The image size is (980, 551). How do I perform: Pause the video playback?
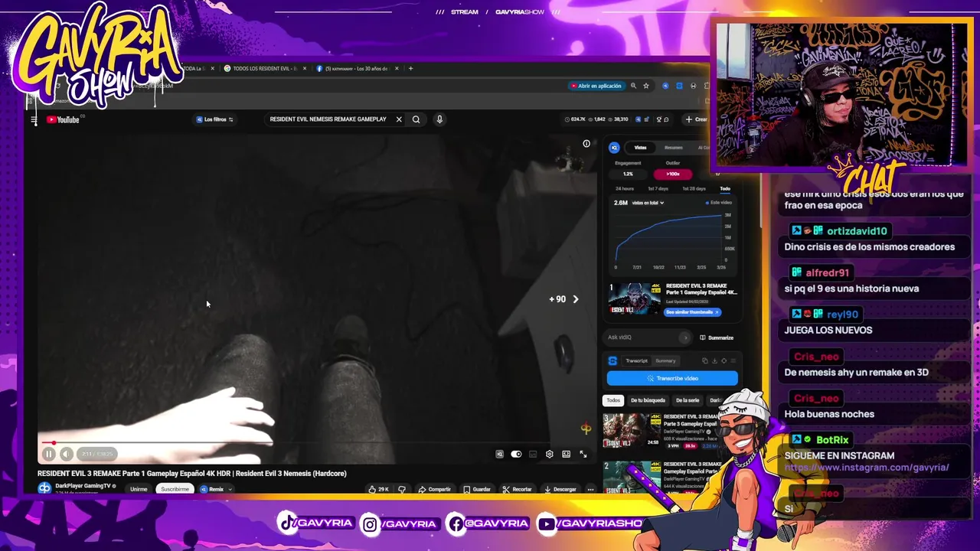point(48,454)
